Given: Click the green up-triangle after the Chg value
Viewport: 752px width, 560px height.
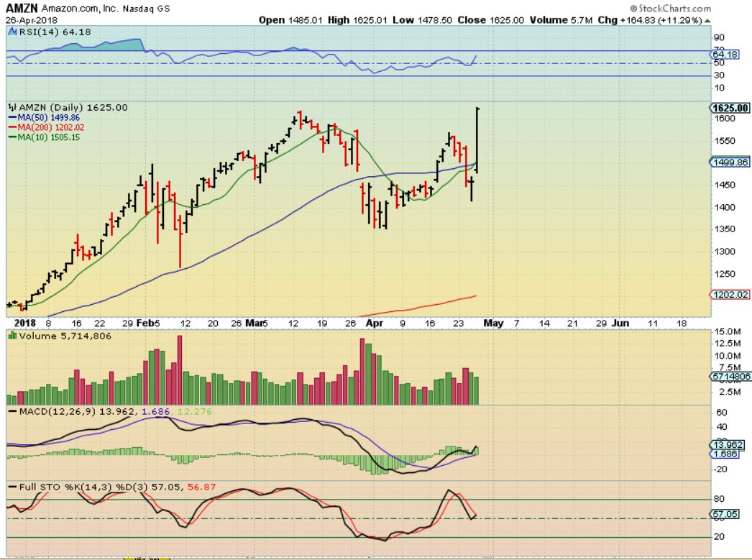Looking at the screenshot, I should point(708,21).
